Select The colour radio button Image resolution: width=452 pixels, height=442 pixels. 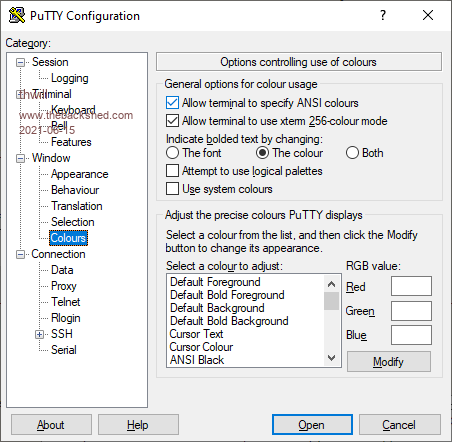(x=262, y=153)
